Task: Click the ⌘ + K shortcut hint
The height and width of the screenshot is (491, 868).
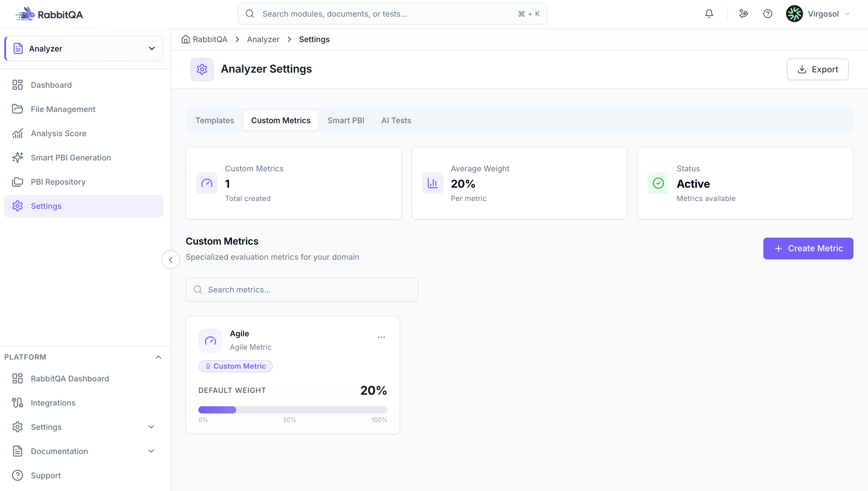Action: tap(529, 14)
